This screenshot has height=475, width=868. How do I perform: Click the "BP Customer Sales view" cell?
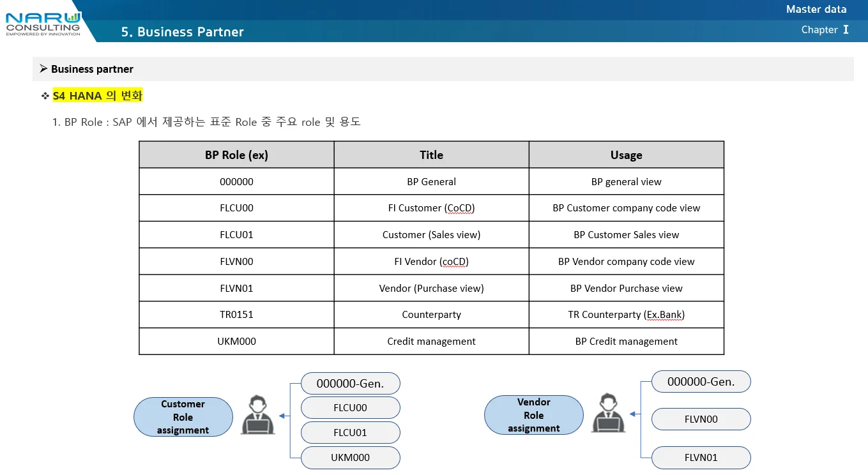pyautogui.click(x=627, y=235)
